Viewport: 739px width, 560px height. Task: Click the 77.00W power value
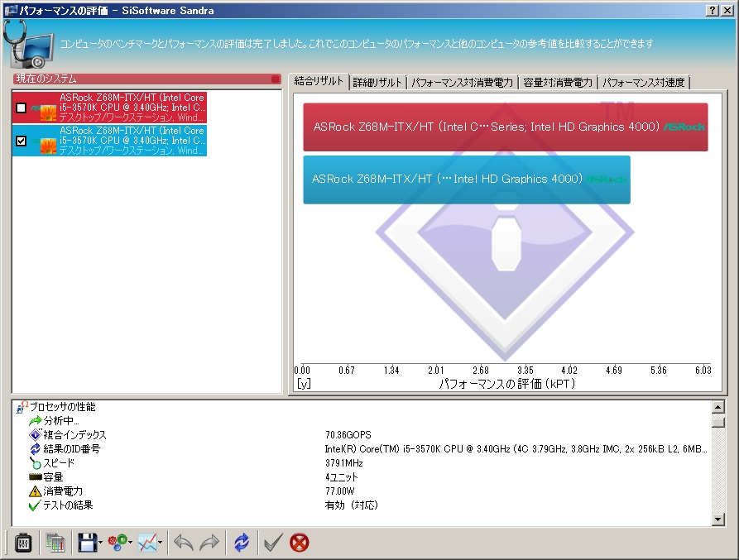coord(340,491)
